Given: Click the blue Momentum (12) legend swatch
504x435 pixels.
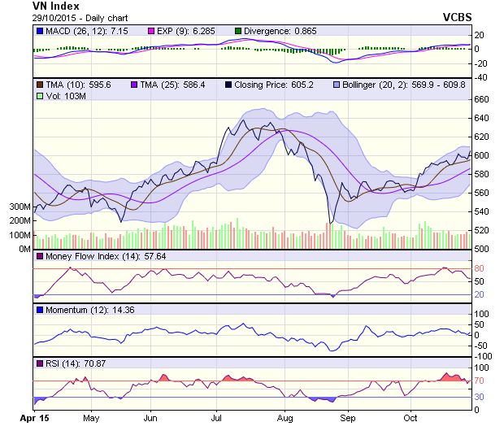Looking at the screenshot, I should coord(39,310).
